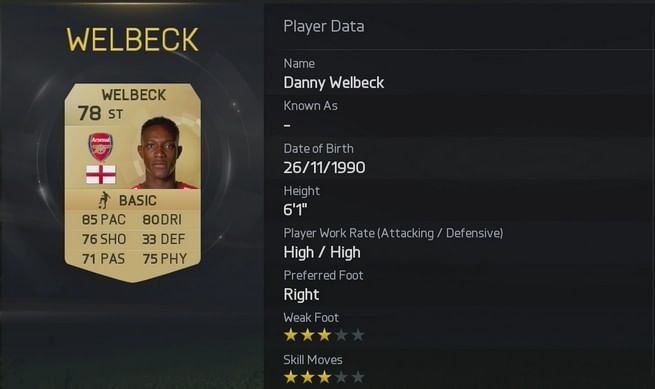
Task: Select the 6'1" height value
Action: pos(295,209)
